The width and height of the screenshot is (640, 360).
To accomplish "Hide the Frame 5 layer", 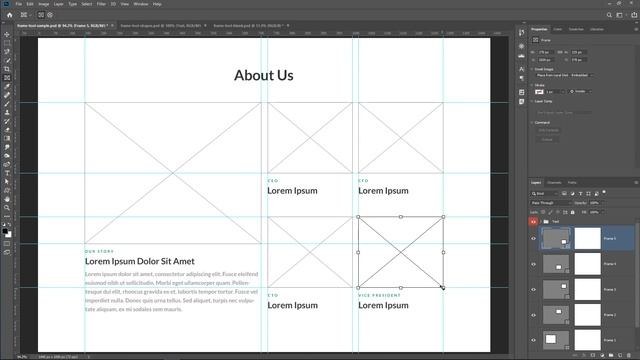I will pyautogui.click(x=533, y=238).
